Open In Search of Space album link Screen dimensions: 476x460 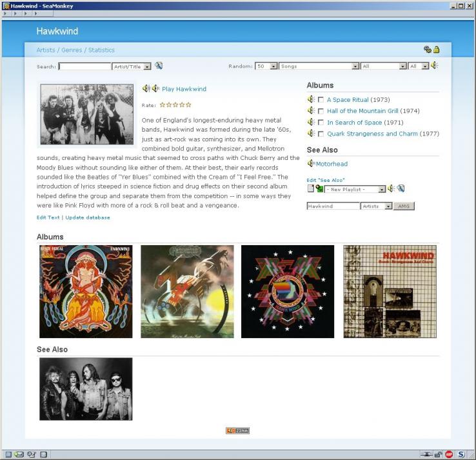pyautogui.click(x=355, y=123)
